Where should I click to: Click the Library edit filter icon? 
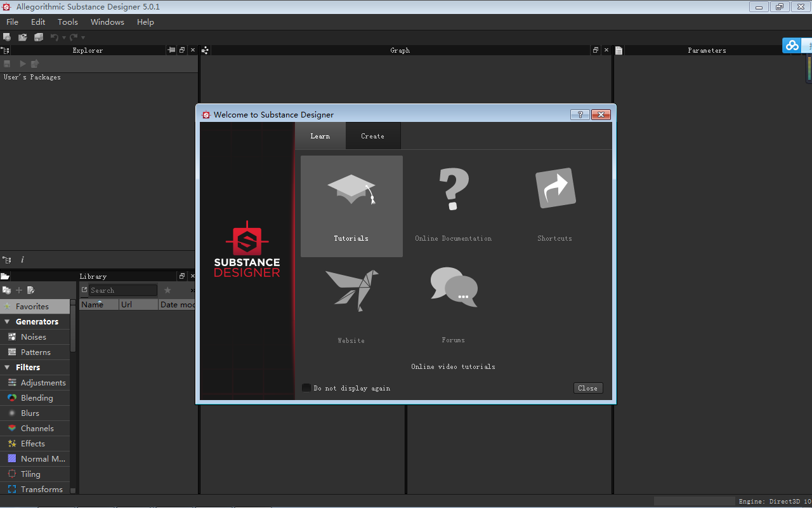coord(30,290)
